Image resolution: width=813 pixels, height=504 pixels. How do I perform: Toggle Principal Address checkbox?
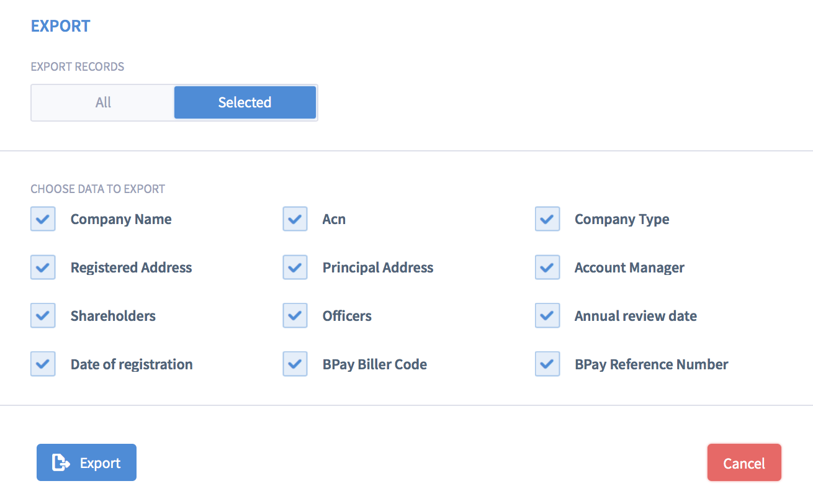(x=295, y=268)
